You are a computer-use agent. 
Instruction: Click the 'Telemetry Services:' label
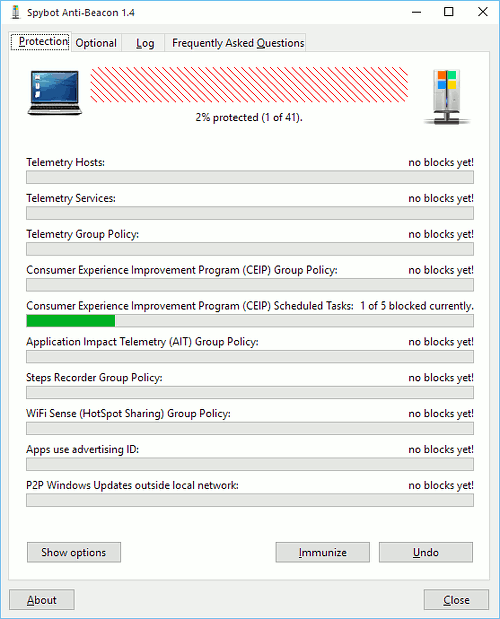coord(71,198)
